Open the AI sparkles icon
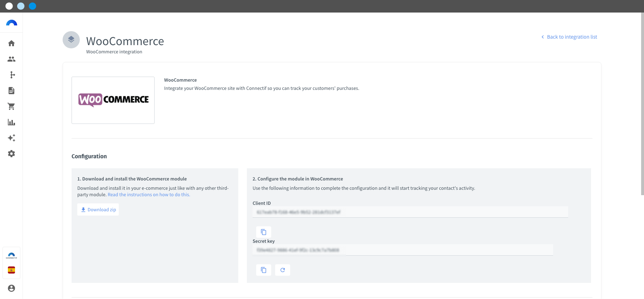The height and width of the screenshot is (299, 644). (x=11, y=138)
